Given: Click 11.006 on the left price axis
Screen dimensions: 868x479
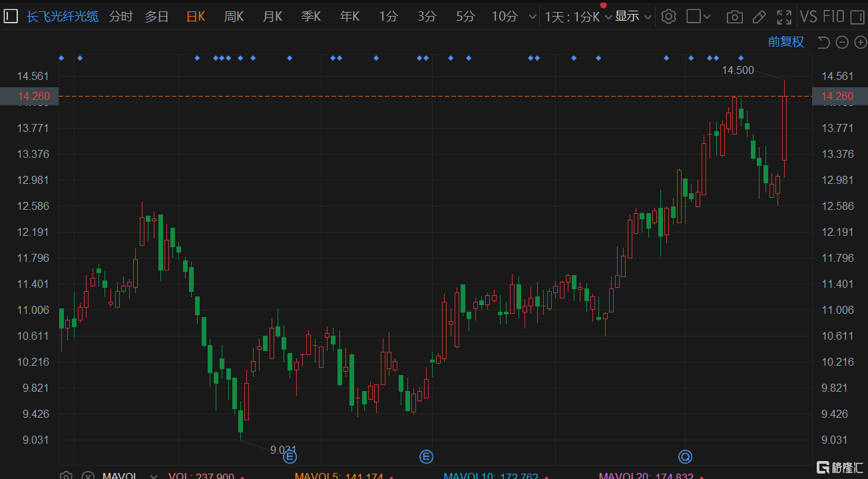Looking at the screenshot, I should pyautogui.click(x=34, y=310).
